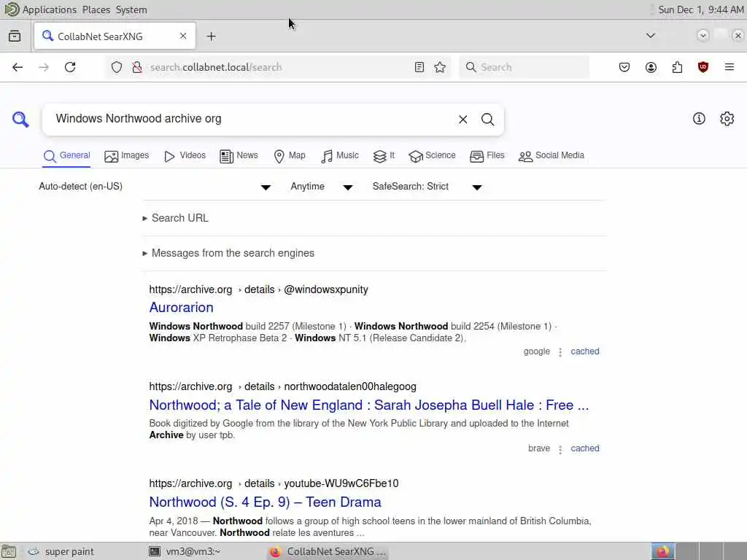Bookmark this page with star icon
This screenshot has height=560, width=747.
pos(440,67)
